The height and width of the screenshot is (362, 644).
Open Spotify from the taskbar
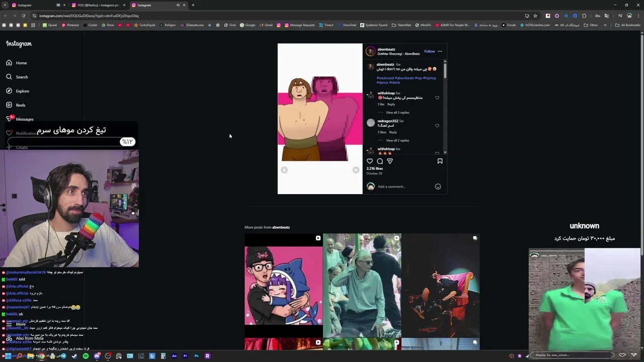86,356
